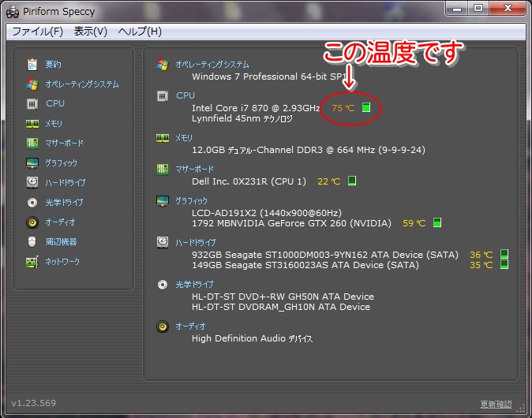Image resolution: width=532 pixels, height=418 pixels.
Task: Click the 932GB Seagate ST1000DM003 drive line
Action: 324,255
